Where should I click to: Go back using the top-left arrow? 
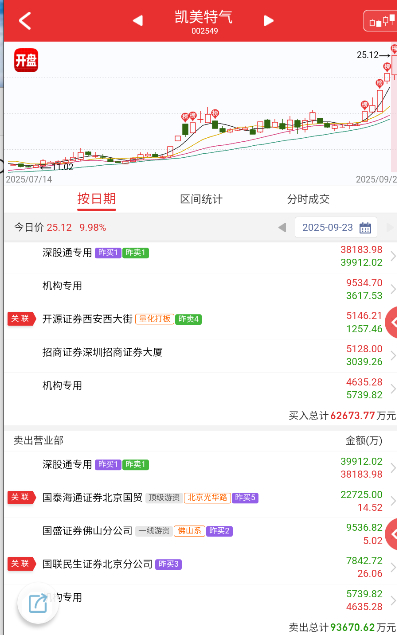(25, 21)
